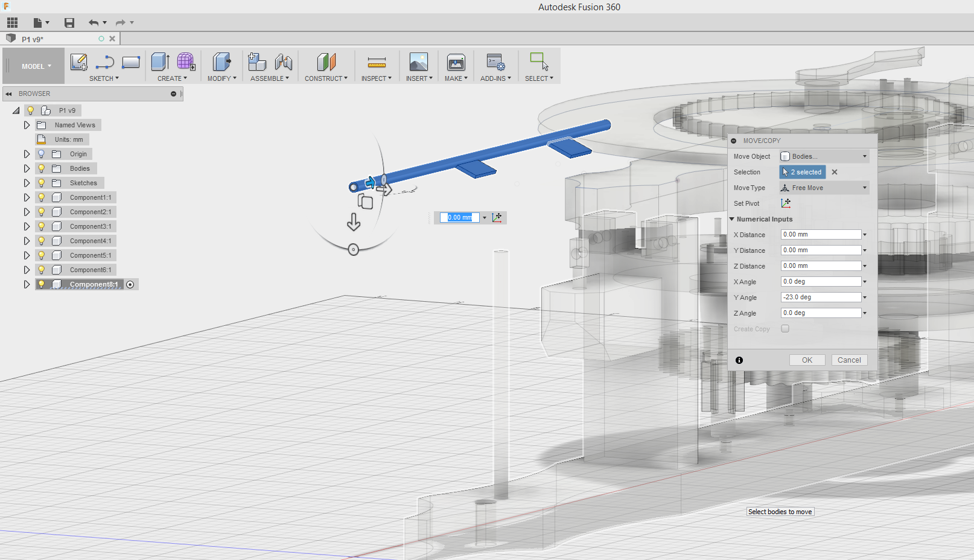Collapse the Browser panel arrows

(x=8, y=94)
